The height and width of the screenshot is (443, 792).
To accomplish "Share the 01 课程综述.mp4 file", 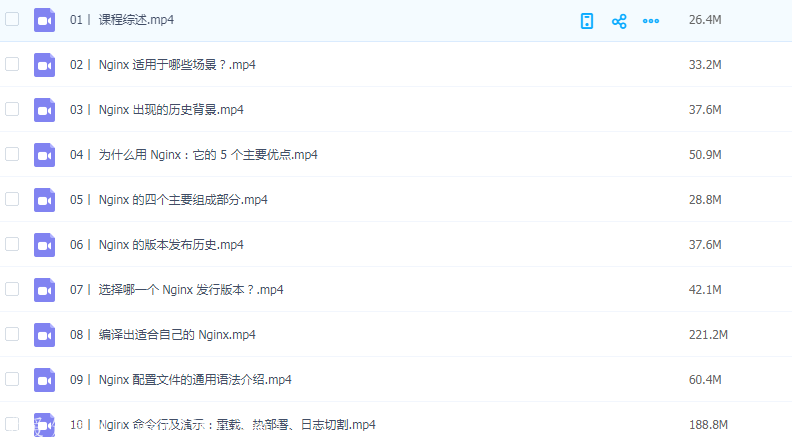I will tap(619, 21).
